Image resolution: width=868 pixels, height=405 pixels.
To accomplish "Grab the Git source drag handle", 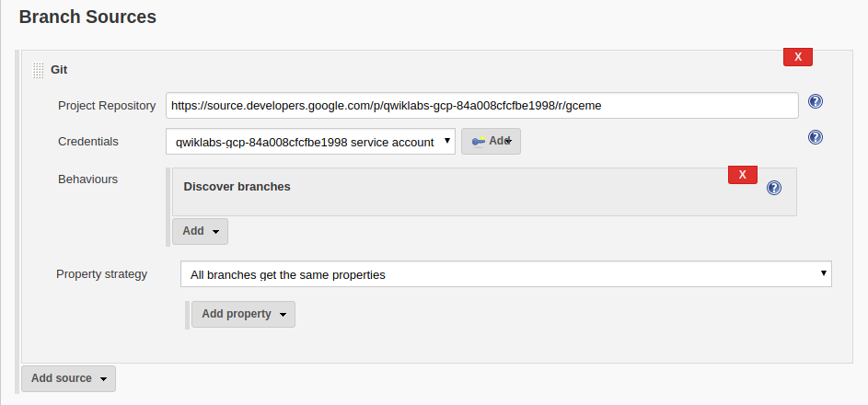I will coord(38,70).
